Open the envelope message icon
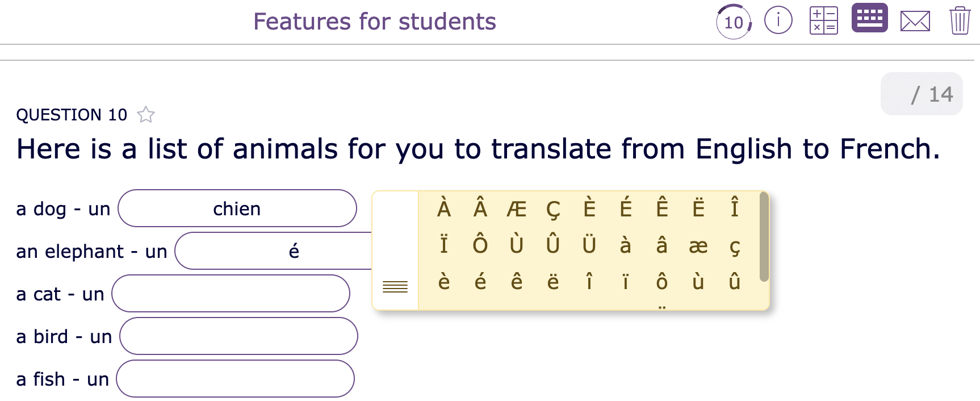 [915, 21]
